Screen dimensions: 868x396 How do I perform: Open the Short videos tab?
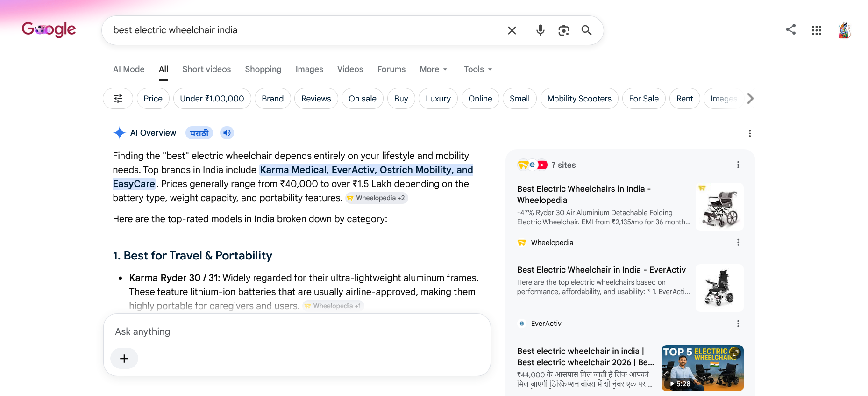[x=206, y=69]
